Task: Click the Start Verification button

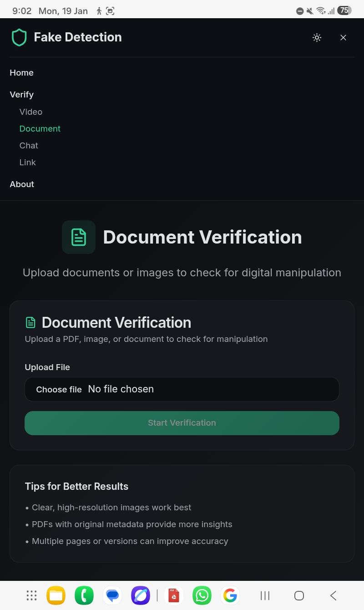Action: point(182,423)
